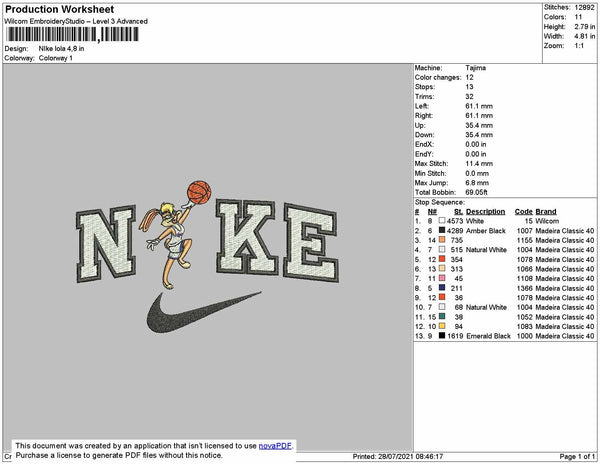Click the printed timestamp '28/07/2021 08:46:17'
The width and height of the screenshot is (600, 464).
(x=410, y=456)
